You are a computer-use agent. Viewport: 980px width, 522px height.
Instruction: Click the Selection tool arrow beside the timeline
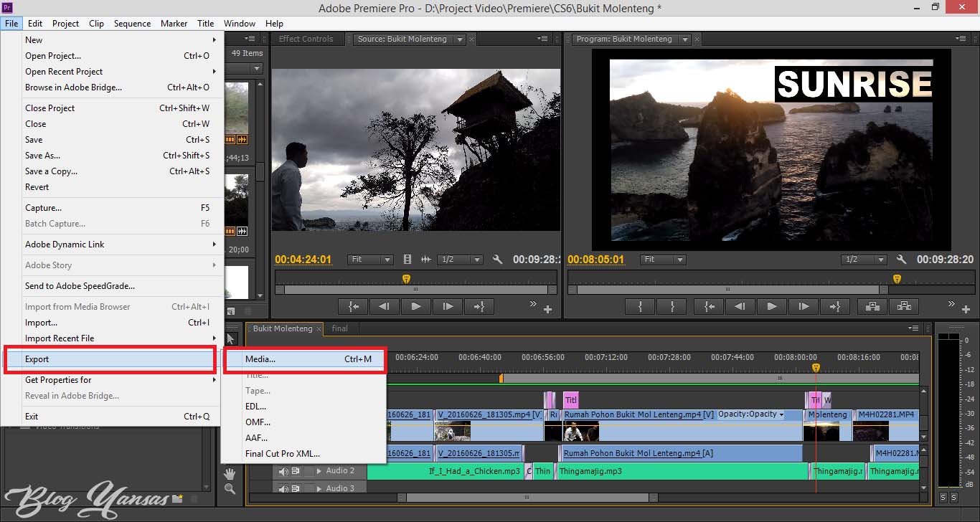coord(230,338)
